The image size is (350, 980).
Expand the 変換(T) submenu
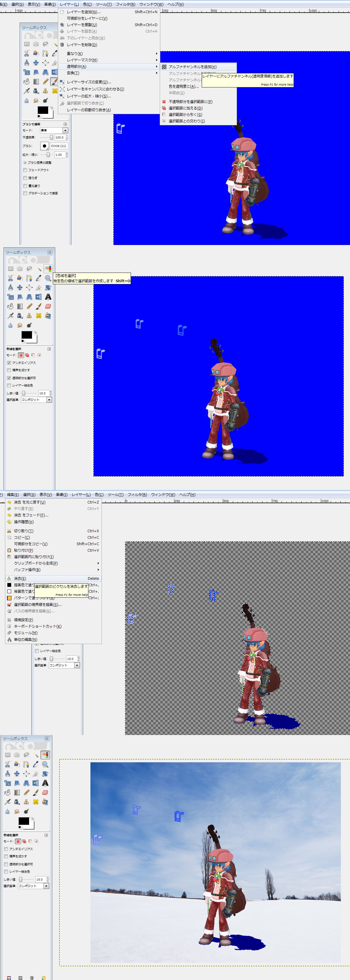click(x=109, y=73)
